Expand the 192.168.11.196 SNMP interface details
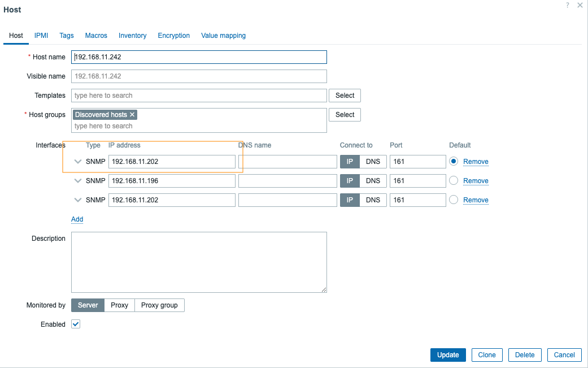Screen dimensions: 588x368 (x=78, y=181)
